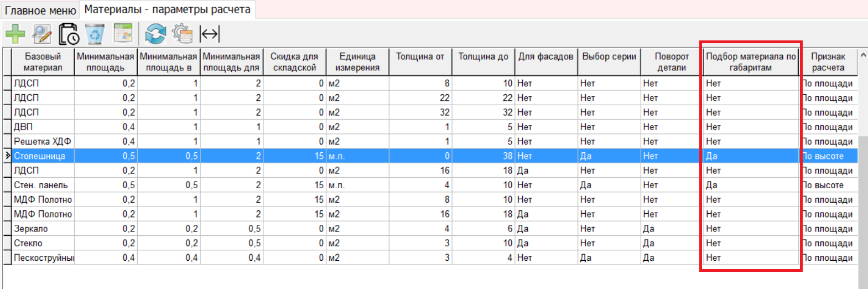This screenshot has width=868, height=289.
Task: Open the view and edit record icon
Action: click(42, 34)
